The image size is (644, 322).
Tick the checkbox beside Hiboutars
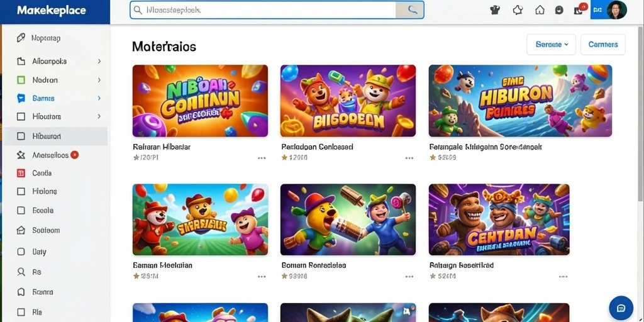click(x=21, y=116)
